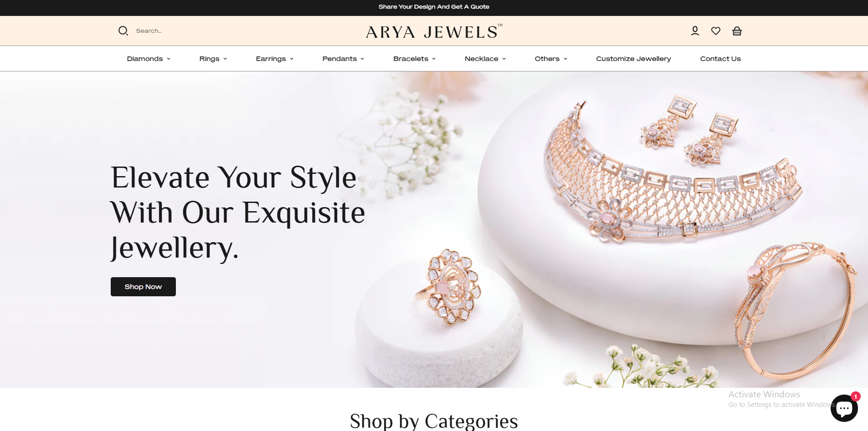Expand the Others dropdown menu
This screenshot has height=431, width=868.
click(x=551, y=59)
